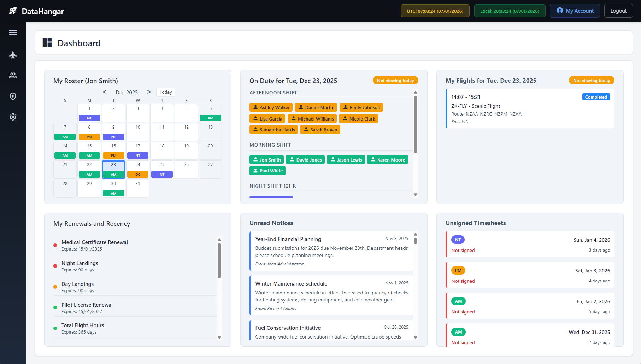641x364 pixels.
Task: Open the crew members section from sidebar
Action: click(x=13, y=75)
